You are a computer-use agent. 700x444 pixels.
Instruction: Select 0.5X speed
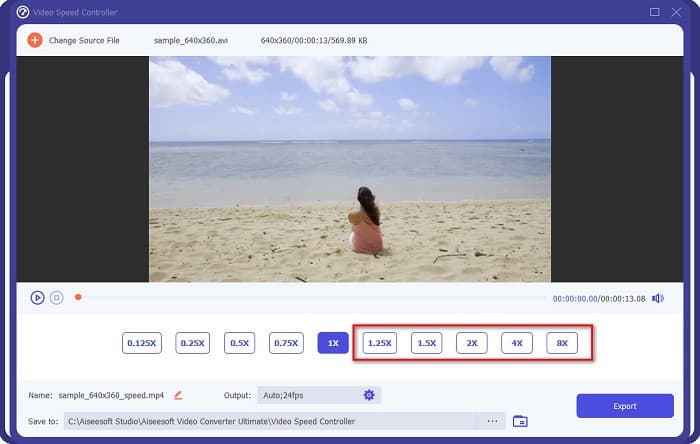[239, 343]
